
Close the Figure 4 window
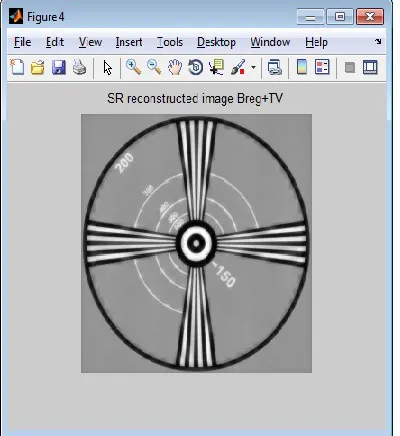[x=370, y=17]
